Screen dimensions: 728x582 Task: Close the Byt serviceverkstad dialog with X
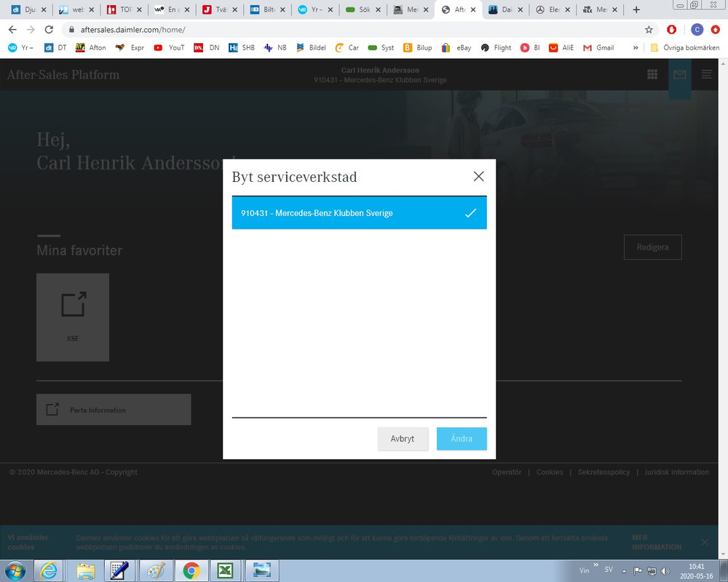[x=478, y=176]
